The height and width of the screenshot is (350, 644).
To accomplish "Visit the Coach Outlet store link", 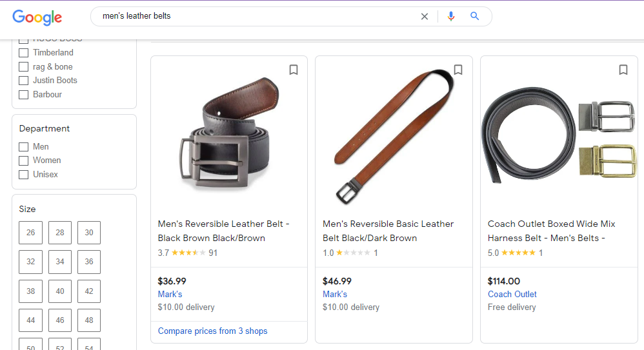I will tap(512, 294).
